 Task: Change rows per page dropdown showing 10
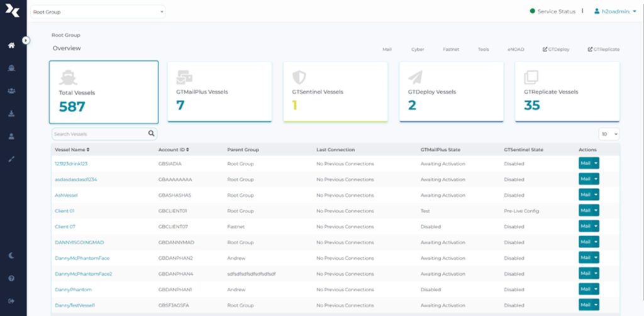pos(609,134)
